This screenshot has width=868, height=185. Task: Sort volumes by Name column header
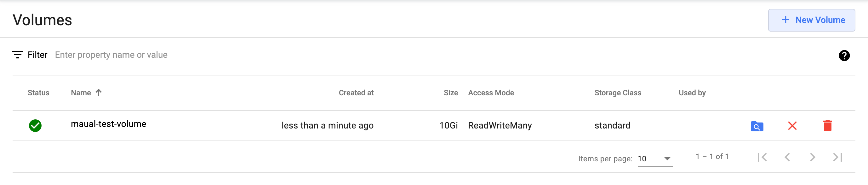coord(81,93)
